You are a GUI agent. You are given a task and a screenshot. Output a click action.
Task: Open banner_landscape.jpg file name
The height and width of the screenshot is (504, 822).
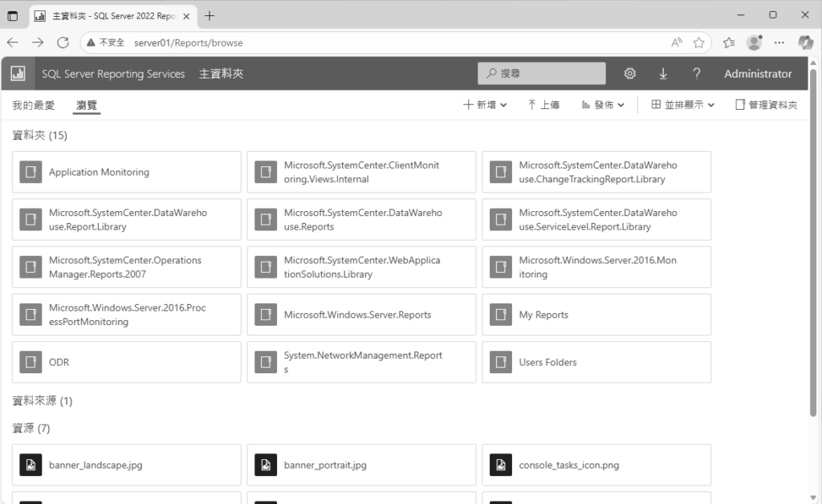96,465
